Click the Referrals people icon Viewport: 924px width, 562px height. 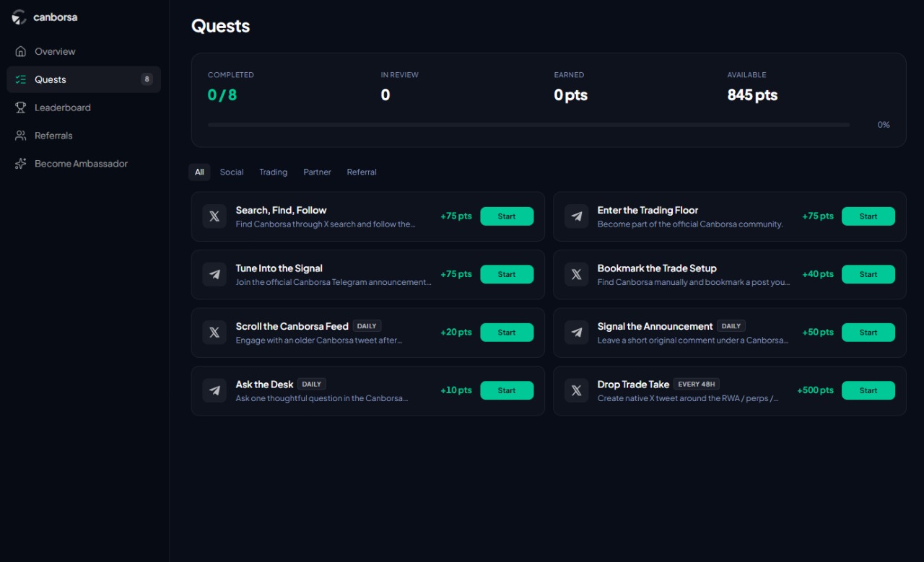21,136
